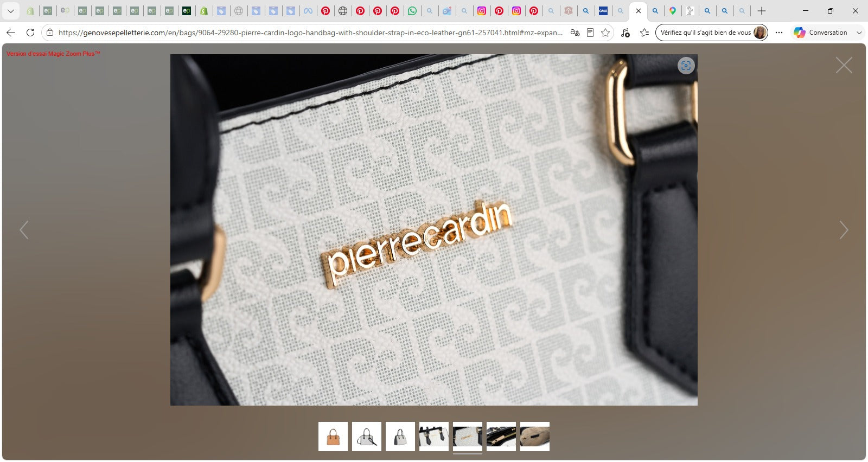
Task: Switch to the Meta tab
Action: (x=308, y=11)
